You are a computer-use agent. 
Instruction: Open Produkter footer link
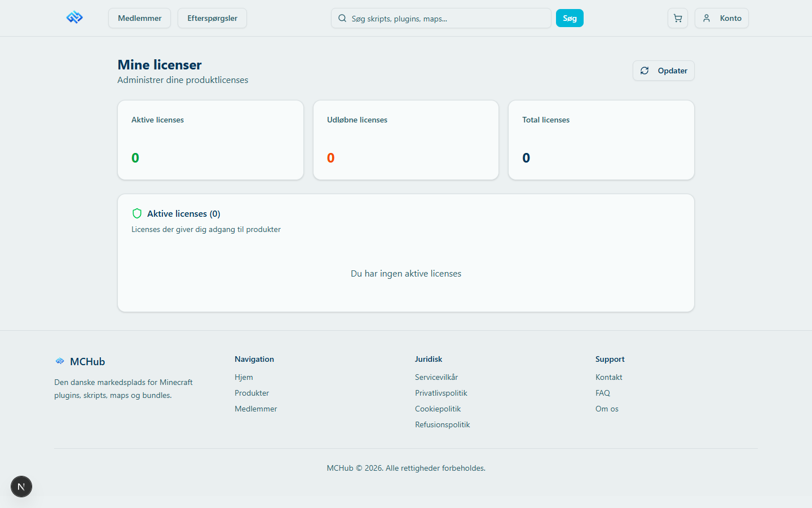click(x=252, y=393)
